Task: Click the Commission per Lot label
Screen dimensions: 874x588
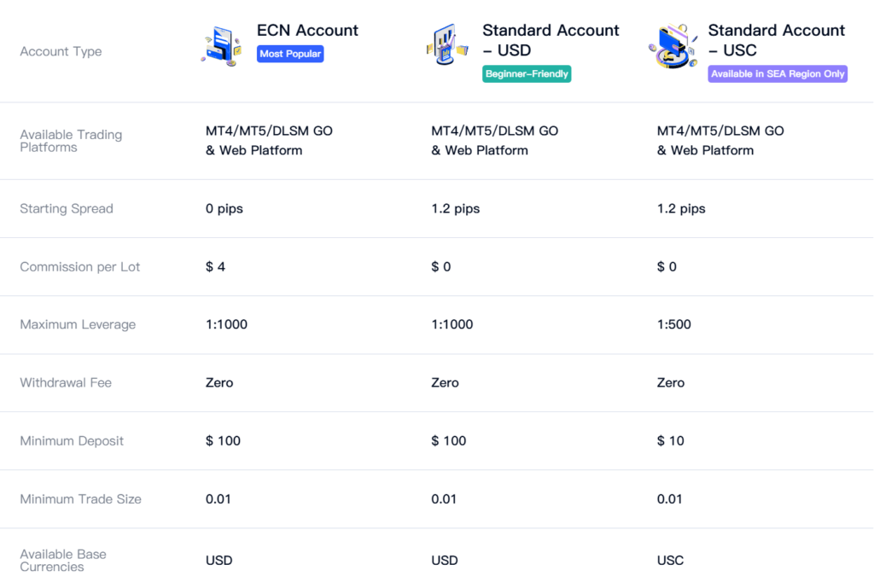Action: [x=80, y=266]
